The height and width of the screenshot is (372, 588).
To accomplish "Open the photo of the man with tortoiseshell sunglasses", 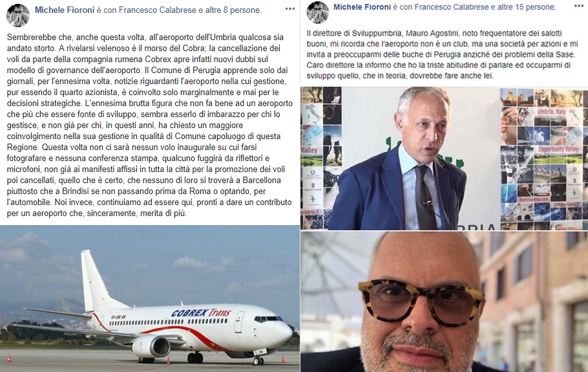I will point(444,301).
